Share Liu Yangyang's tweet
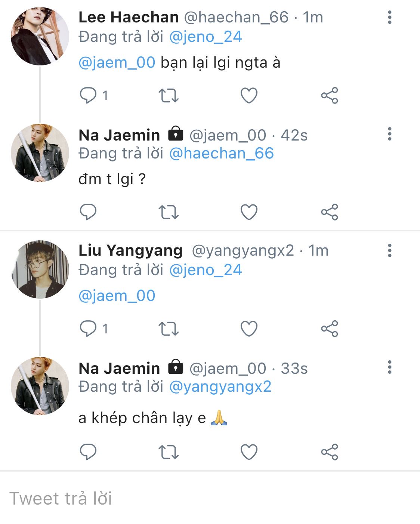Screen dimensions: 420x524 [x=329, y=329]
